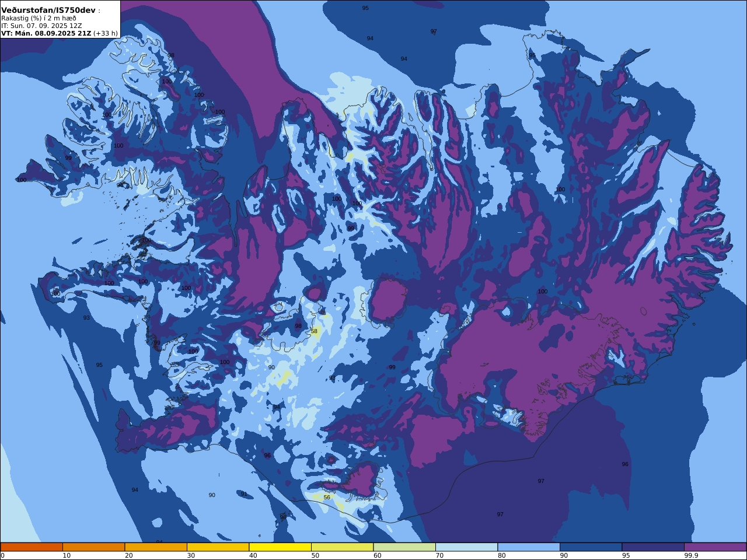The height and width of the screenshot is (560, 747).
Task: Click the 'Veðurstofan/IS750dev' title text
Action: point(48,10)
